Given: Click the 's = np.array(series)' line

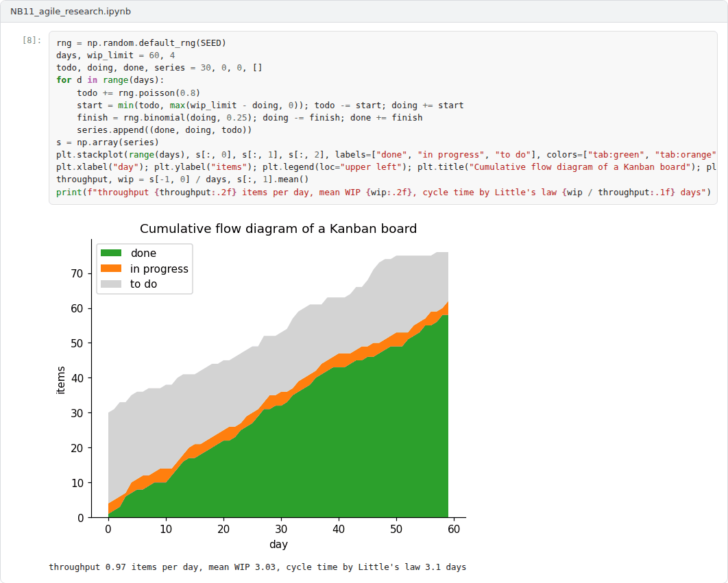Looking at the screenshot, I should point(108,142).
